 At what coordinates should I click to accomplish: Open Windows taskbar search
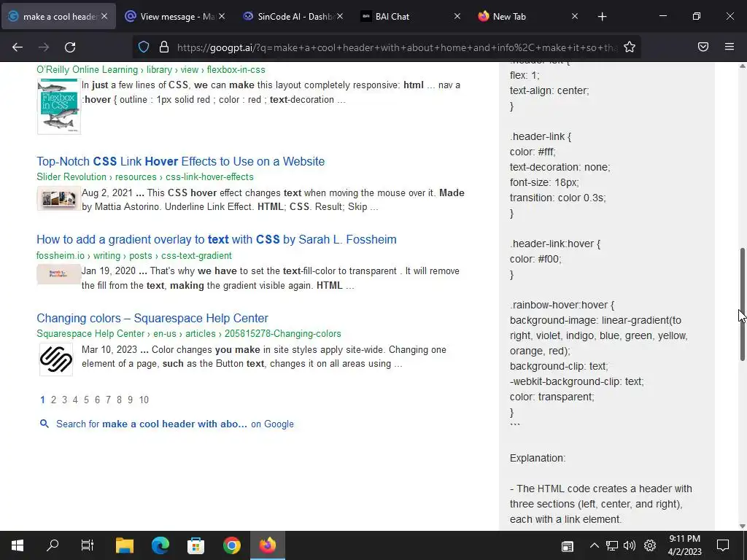pos(53,545)
